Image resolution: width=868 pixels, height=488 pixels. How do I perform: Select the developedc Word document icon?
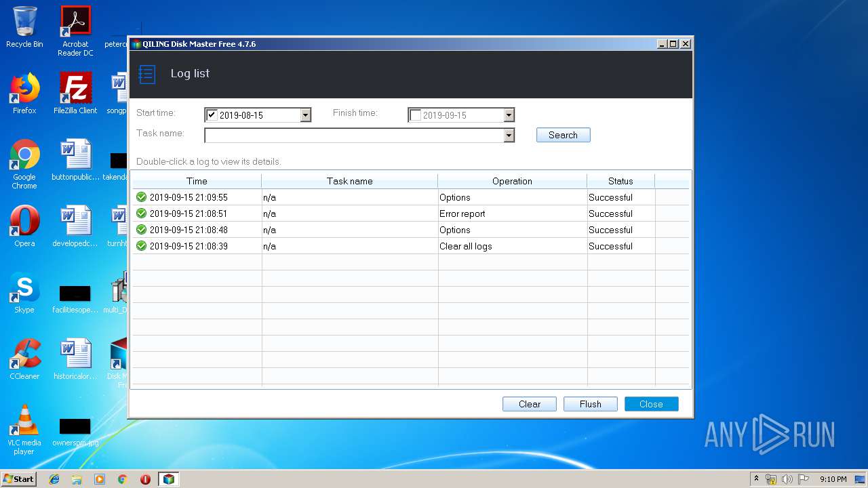pos(75,226)
